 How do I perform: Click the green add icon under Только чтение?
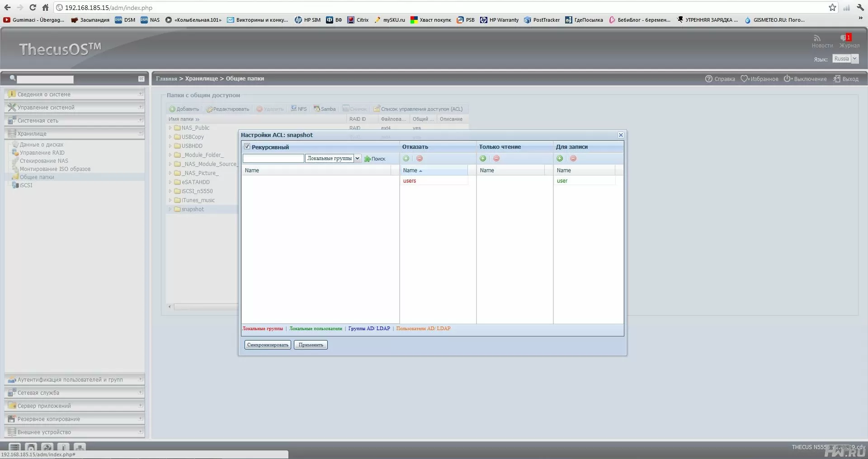[x=483, y=158]
